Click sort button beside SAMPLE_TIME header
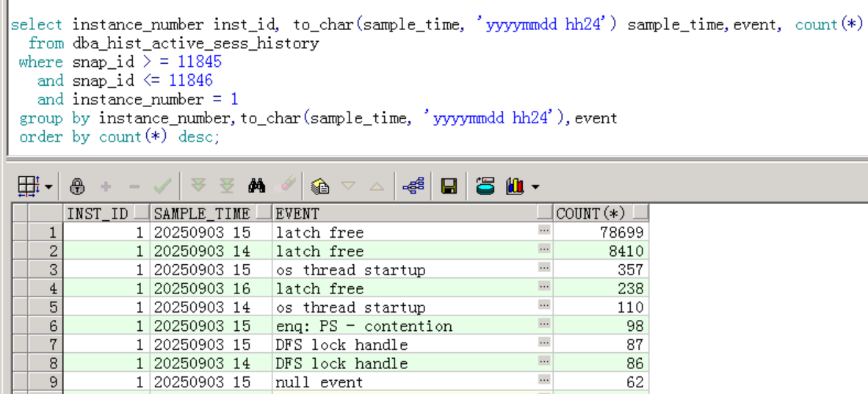 pyautogui.click(x=264, y=213)
